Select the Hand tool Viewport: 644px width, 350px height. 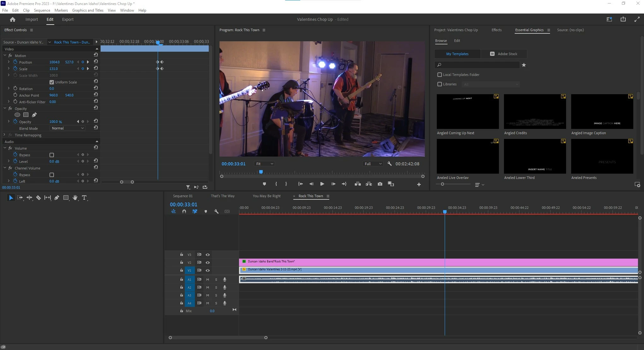pos(75,198)
